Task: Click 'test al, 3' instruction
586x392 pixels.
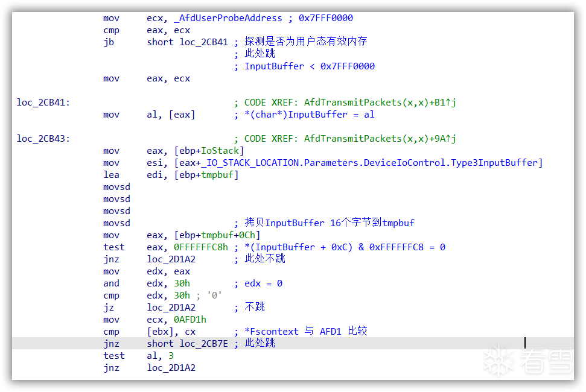Action: coord(138,356)
